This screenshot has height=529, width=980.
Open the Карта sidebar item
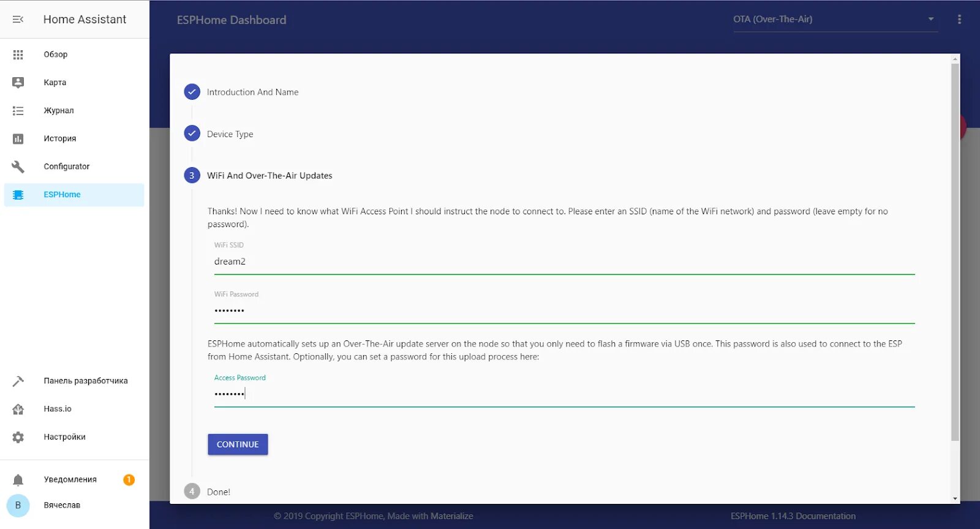pos(74,83)
